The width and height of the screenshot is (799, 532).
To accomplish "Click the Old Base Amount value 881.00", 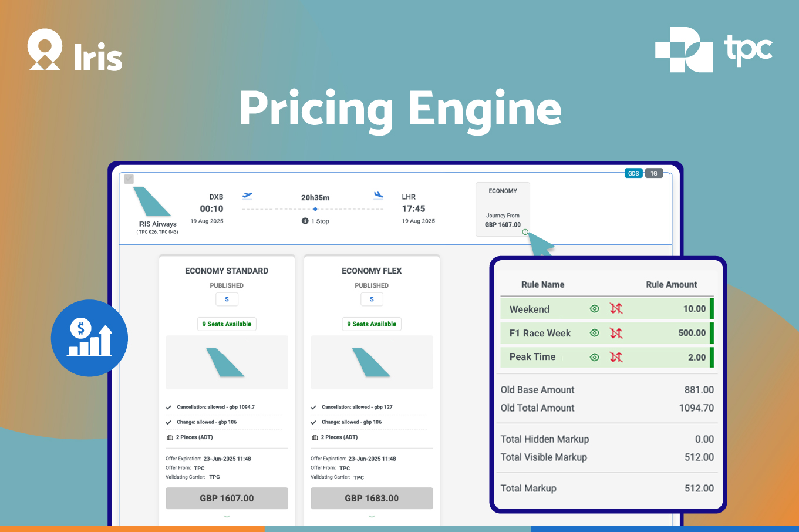I will [x=699, y=390].
